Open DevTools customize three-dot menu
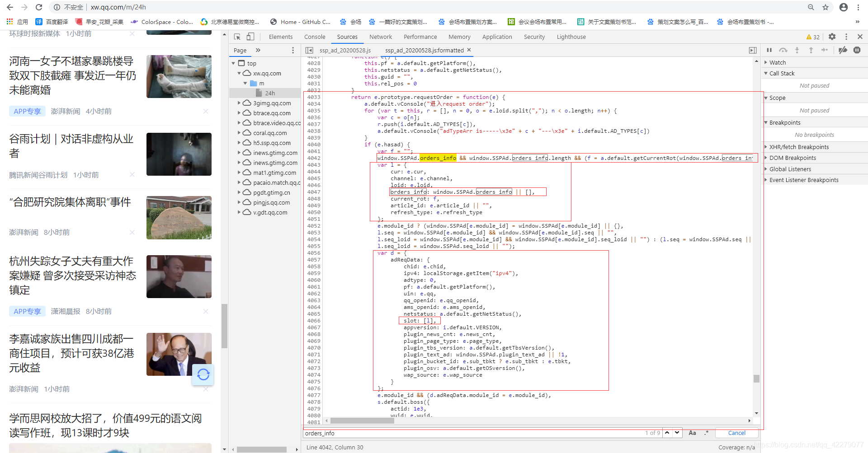This screenshot has width=868, height=453. (846, 37)
